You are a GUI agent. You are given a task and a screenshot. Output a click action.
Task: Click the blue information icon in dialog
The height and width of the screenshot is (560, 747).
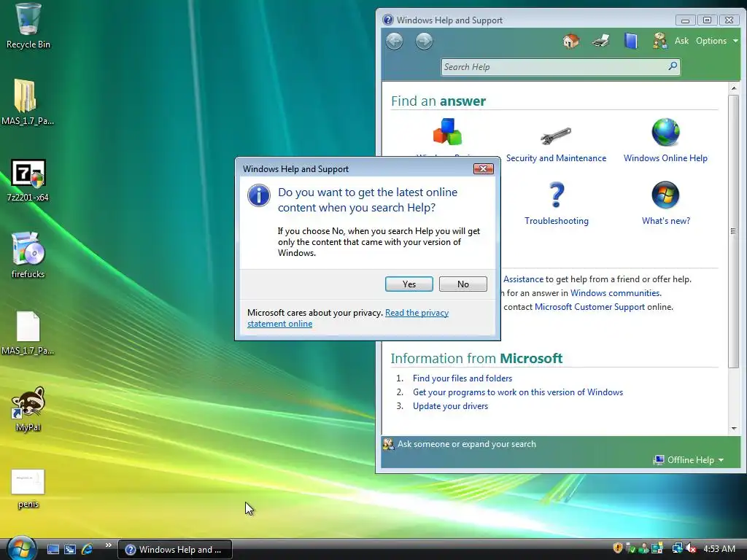pyautogui.click(x=259, y=195)
